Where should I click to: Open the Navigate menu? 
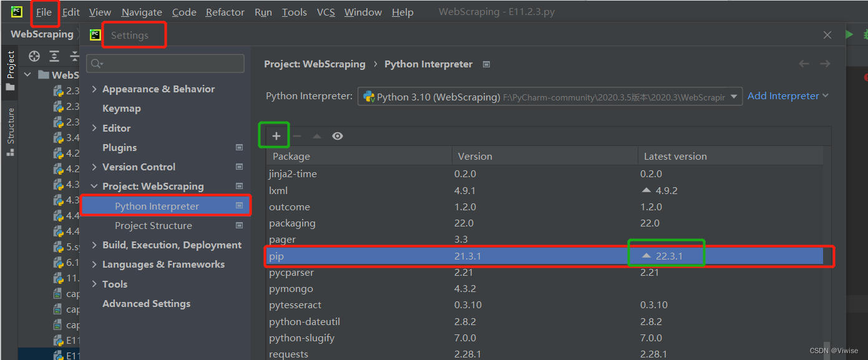click(142, 12)
